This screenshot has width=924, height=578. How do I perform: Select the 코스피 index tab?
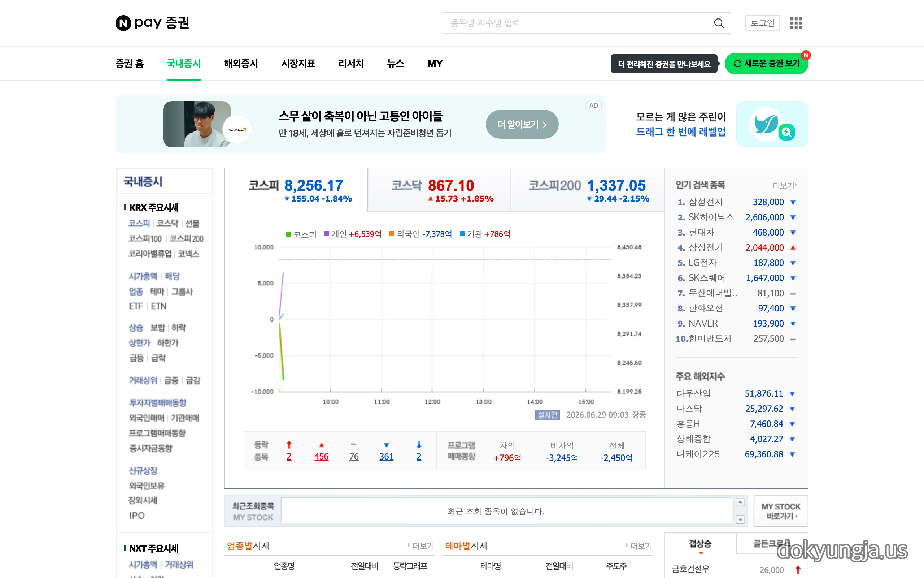(x=296, y=190)
